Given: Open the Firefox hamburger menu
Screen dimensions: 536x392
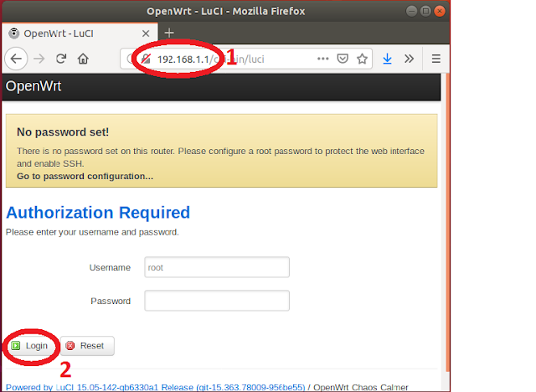Looking at the screenshot, I should 435,59.
